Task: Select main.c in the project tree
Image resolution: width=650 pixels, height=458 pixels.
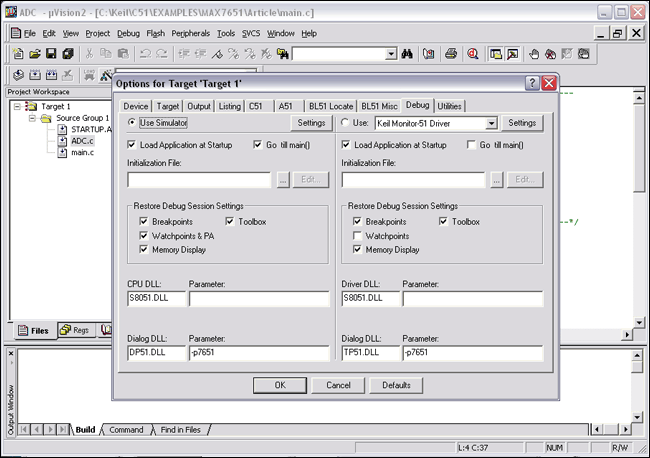Action: (x=82, y=153)
